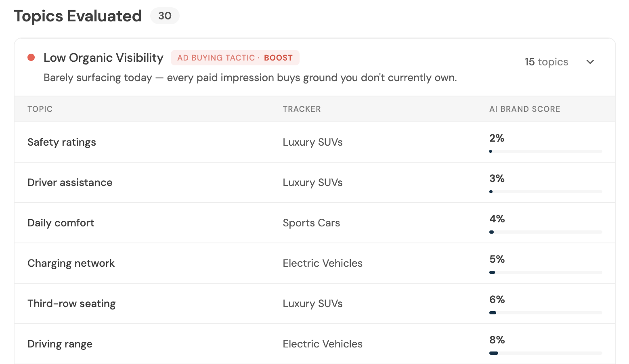The width and height of the screenshot is (629, 364).
Task: Collapse the Low Organic Visibility section chevron
Action: pos(590,62)
